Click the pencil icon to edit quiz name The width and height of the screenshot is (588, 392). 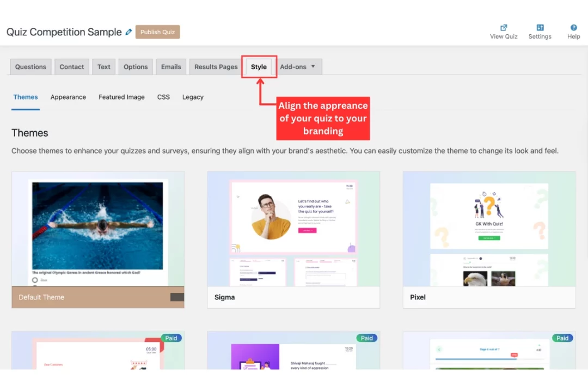128,32
